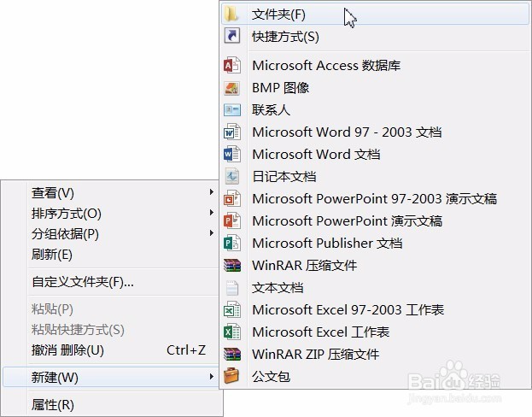This screenshot has width=532, height=417.
Task: Click the WinRAR ZIP archive icon
Action: pos(232,354)
